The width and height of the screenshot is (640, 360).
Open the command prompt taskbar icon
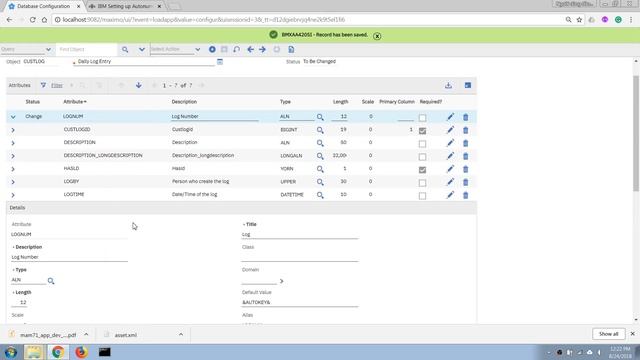104,352
